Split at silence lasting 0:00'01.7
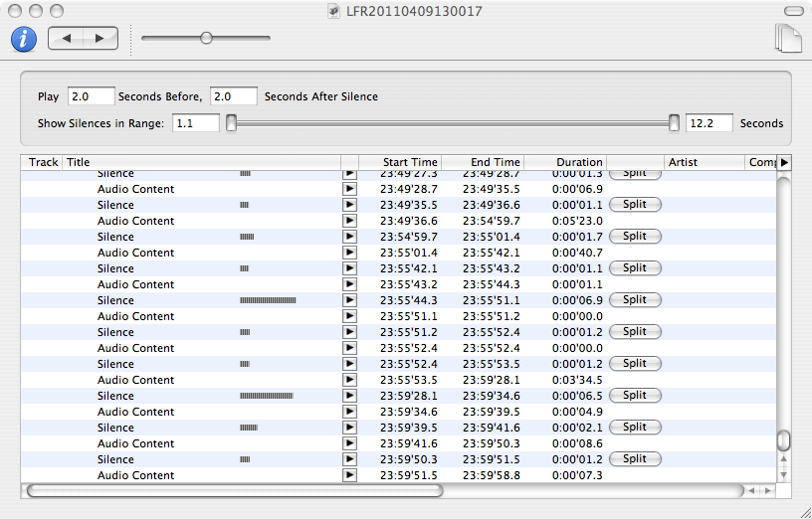The height and width of the screenshot is (519, 812). pyautogui.click(x=635, y=237)
